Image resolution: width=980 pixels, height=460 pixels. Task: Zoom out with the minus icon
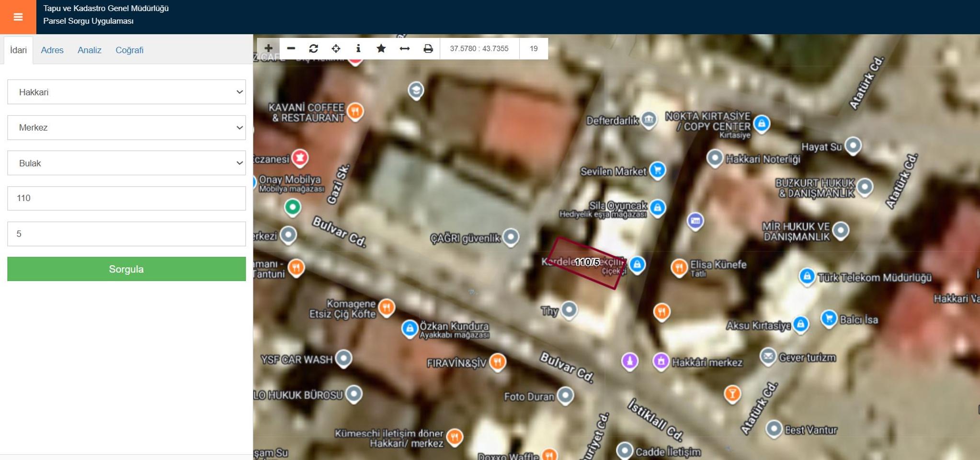coord(291,48)
